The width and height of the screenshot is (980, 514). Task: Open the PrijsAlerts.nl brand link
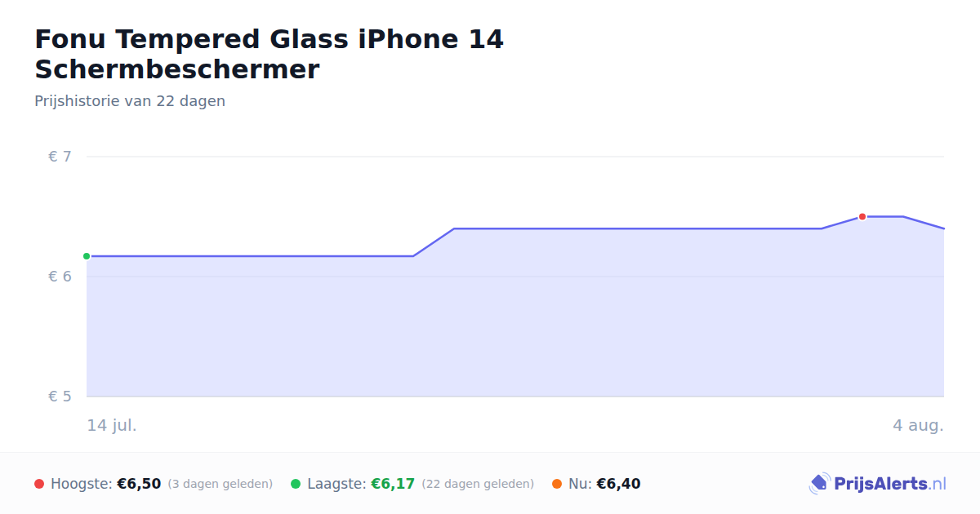coord(878,484)
